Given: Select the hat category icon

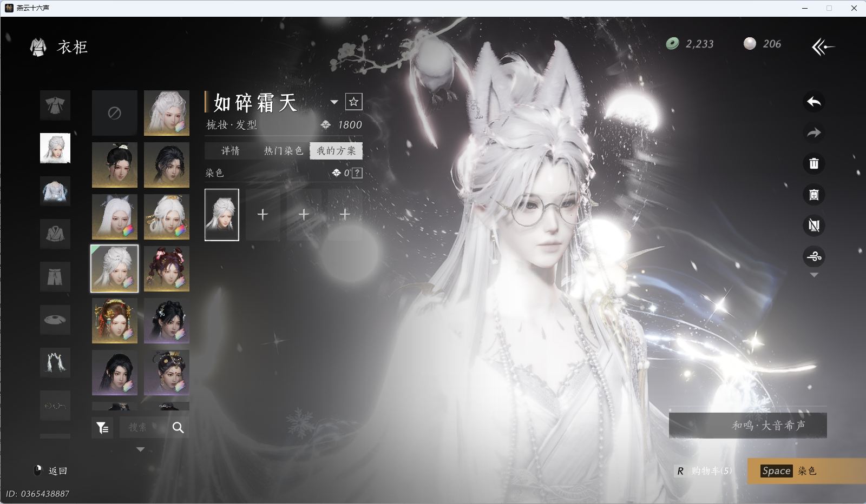Looking at the screenshot, I should (x=55, y=320).
